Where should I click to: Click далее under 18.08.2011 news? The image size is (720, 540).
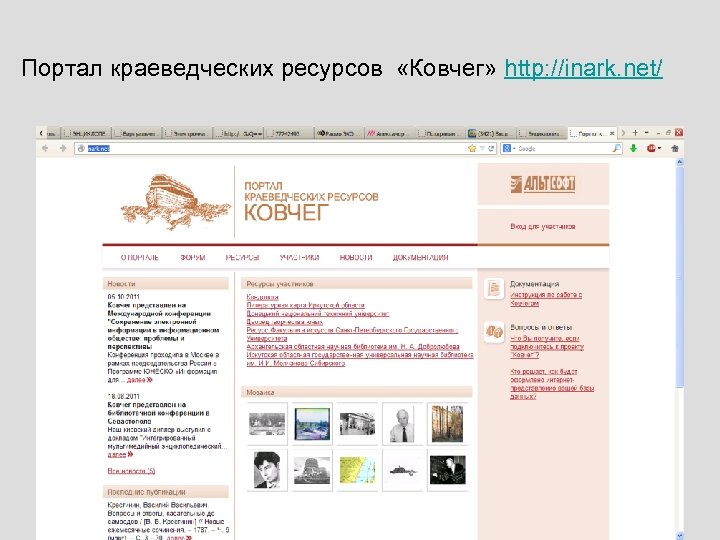tap(120, 454)
